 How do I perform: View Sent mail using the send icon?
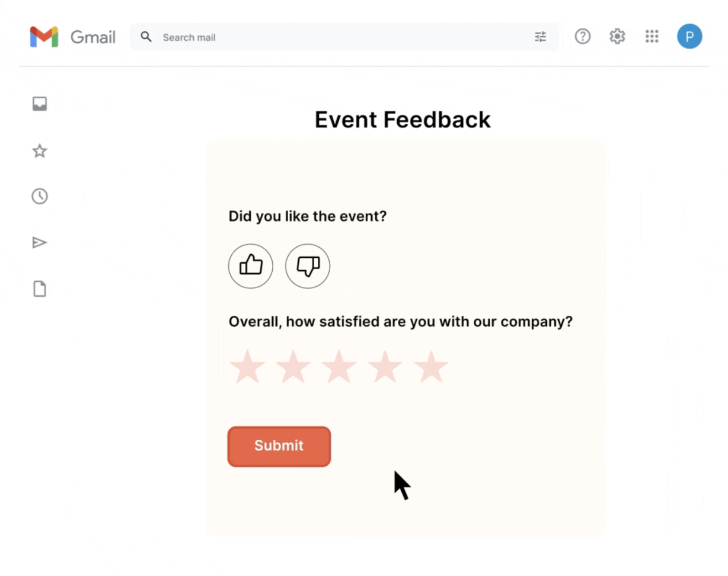click(39, 242)
